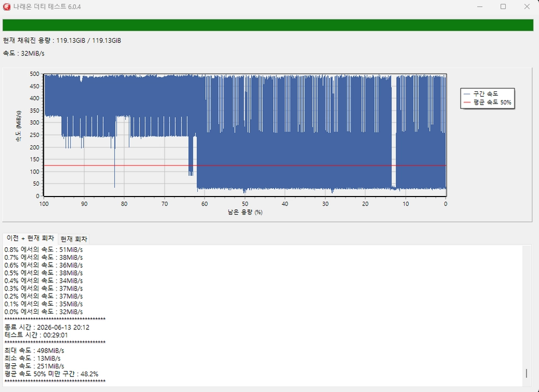Click the 최소 속도 : 13MiB/s log line
Image resolution: width=539 pixels, height=392 pixels.
(x=32, y=359)
